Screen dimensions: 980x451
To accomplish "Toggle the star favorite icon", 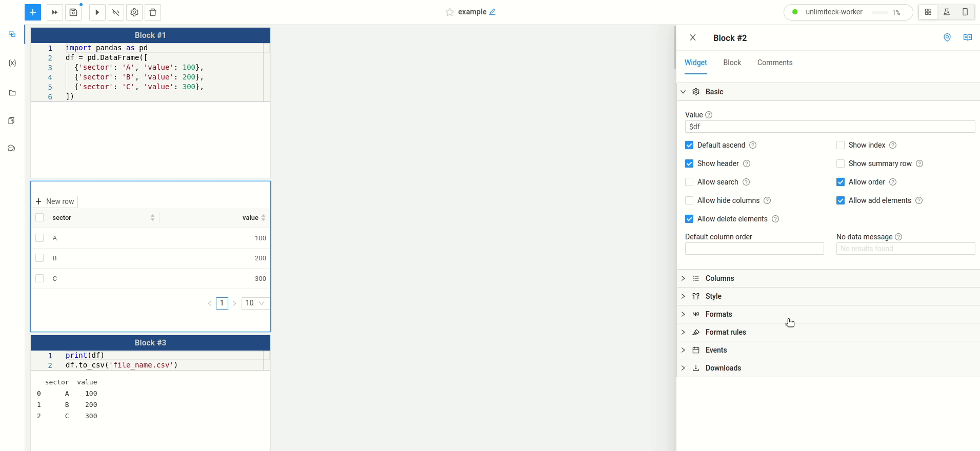I will coord(450,12).
